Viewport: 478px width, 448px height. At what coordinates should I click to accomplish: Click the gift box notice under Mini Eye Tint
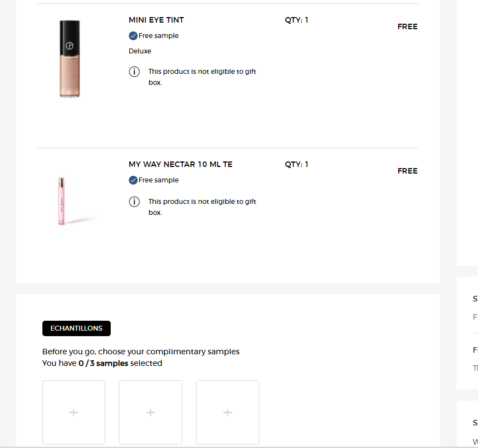click(202, 77)
